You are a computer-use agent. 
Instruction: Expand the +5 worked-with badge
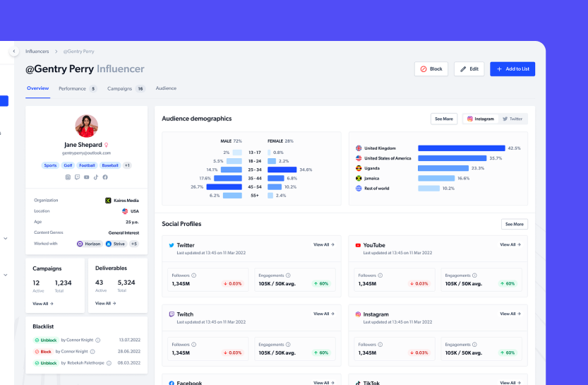(x=134, y=244)
